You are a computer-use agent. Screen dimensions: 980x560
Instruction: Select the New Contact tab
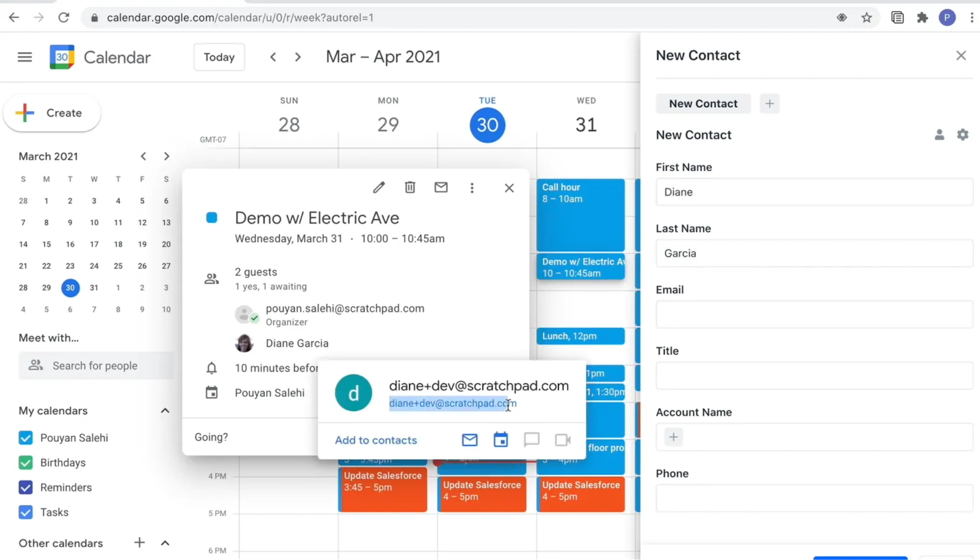[703, 104]
